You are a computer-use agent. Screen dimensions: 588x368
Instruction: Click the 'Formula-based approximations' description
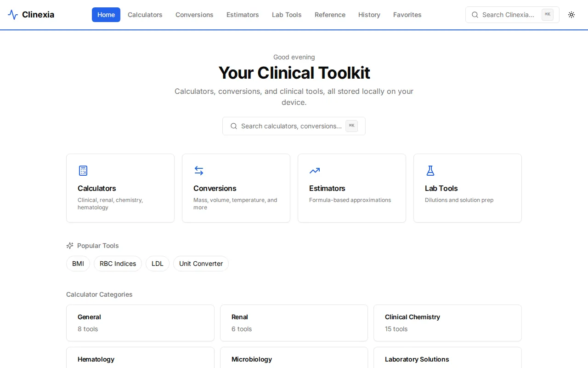pyautogui.click(x=350, y=200)
